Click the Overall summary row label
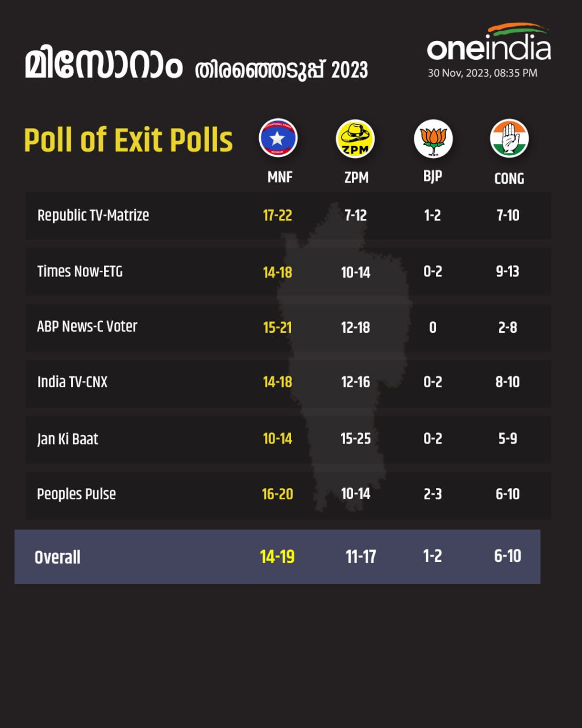The height and width of the screenshot is (728, 582). click(x=57, y=557)
